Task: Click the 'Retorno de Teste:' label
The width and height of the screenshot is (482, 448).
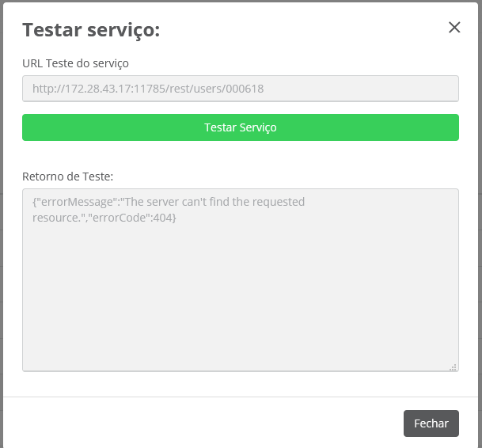Action: click(x=67, y=177)
